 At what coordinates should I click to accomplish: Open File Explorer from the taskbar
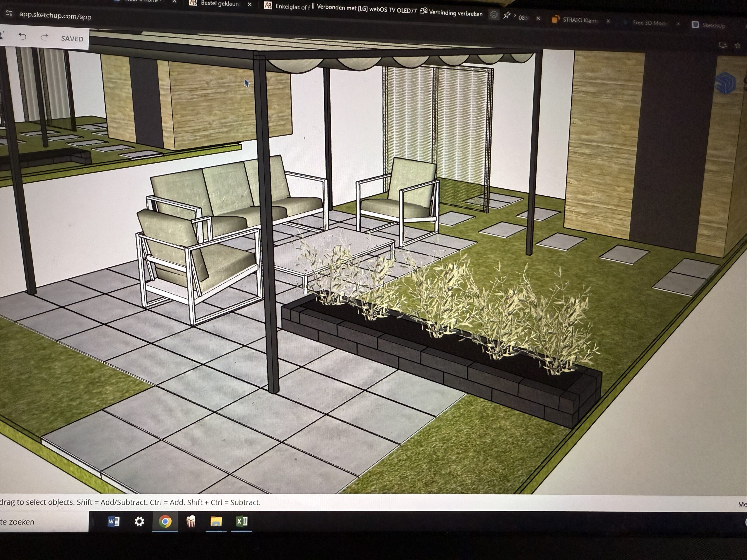click(x=216, y=521)
